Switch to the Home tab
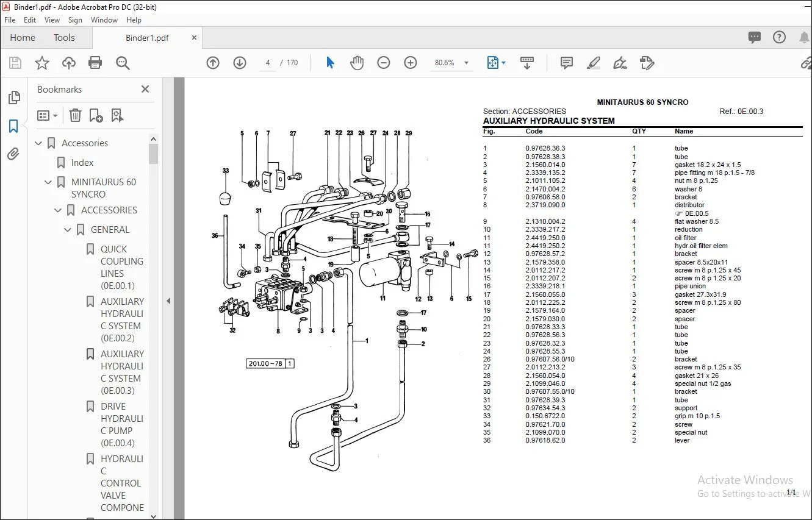812x520 pixels. [23, 38]
